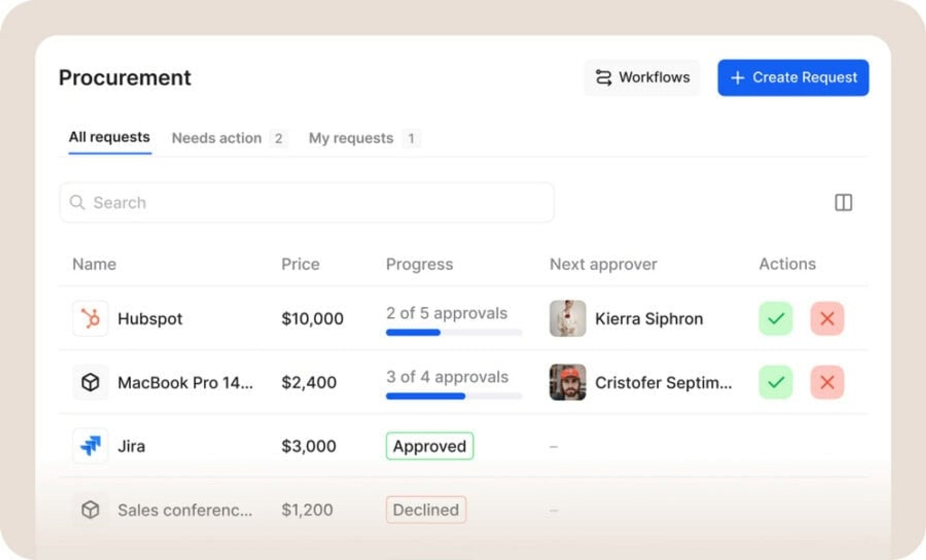
Task: Click the Create Request button
Action: tap(793, 78)
